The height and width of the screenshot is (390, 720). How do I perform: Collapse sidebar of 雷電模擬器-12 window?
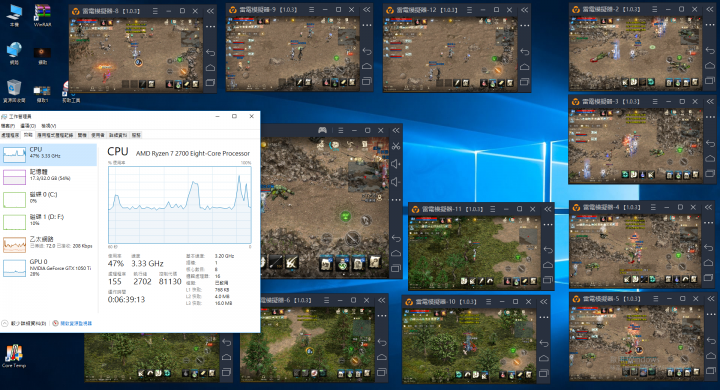click(524, 10)
